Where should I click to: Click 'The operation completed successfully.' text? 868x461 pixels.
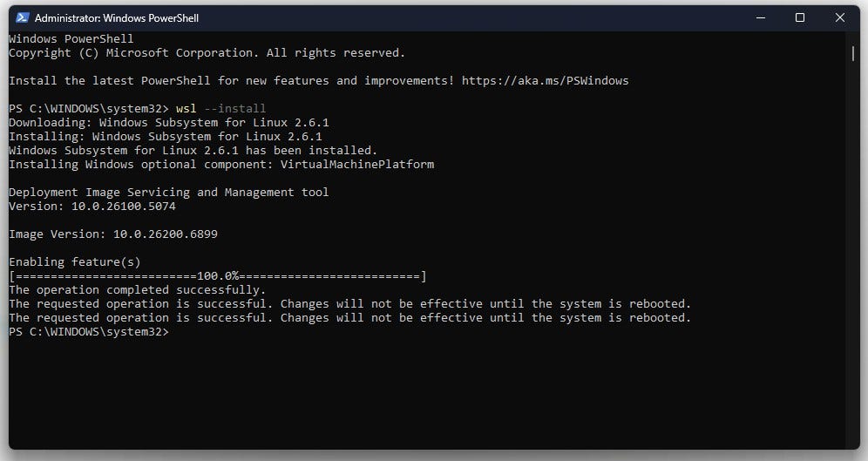coord(138,290)
